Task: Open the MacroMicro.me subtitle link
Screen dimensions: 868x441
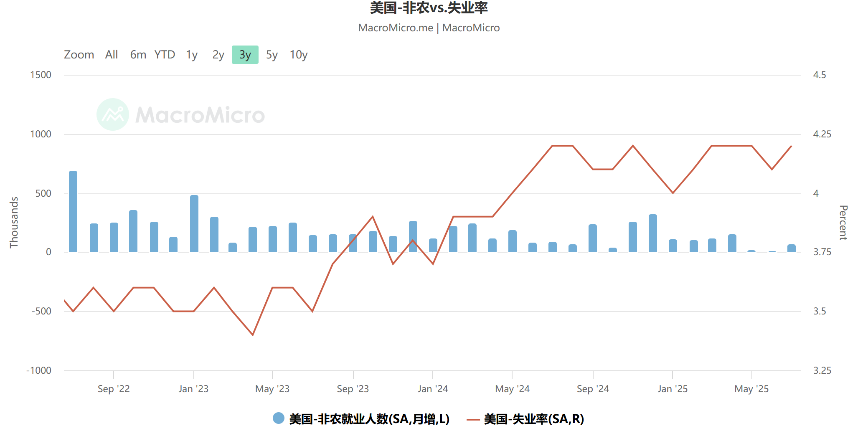Action: [x=396, y=28]
